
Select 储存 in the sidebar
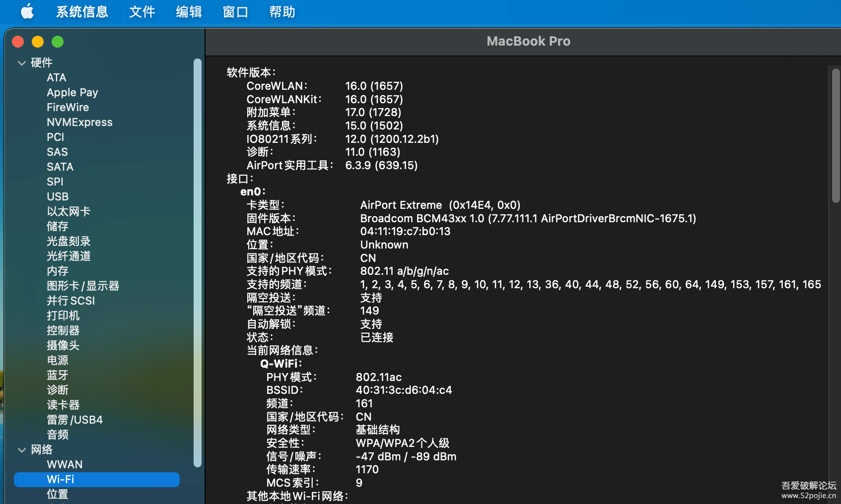pyautogui.click(x=58, y=227)
